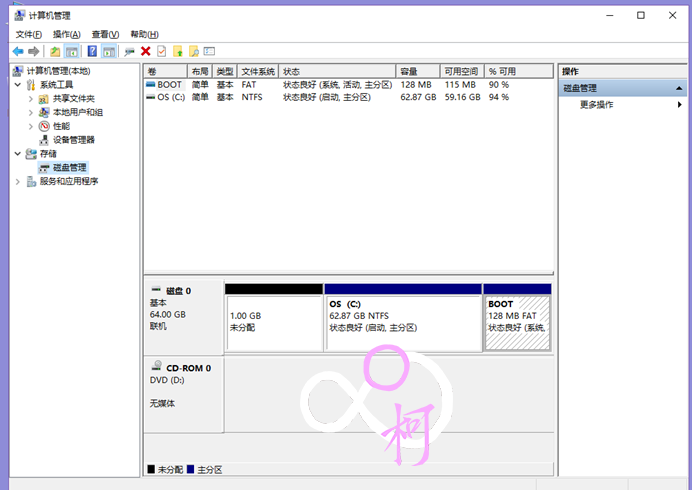Click the CD-ROM 0 DVD (D:) label panel
The image size is (692, 490).
(x=184, y=394)
